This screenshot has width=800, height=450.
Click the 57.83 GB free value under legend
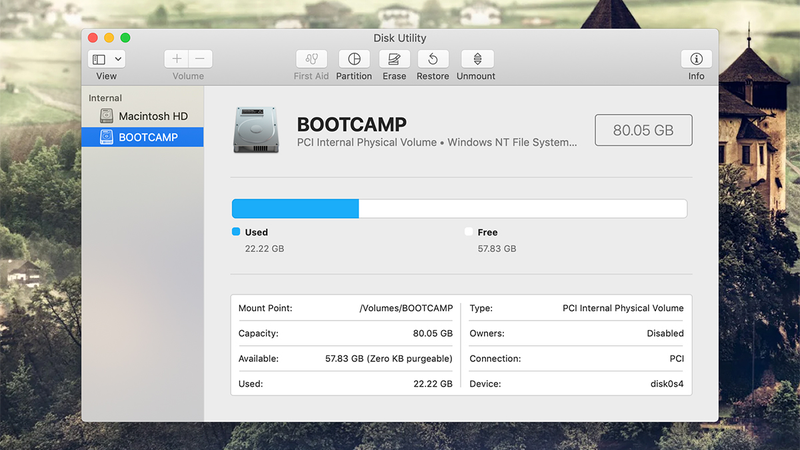(497, 248)
